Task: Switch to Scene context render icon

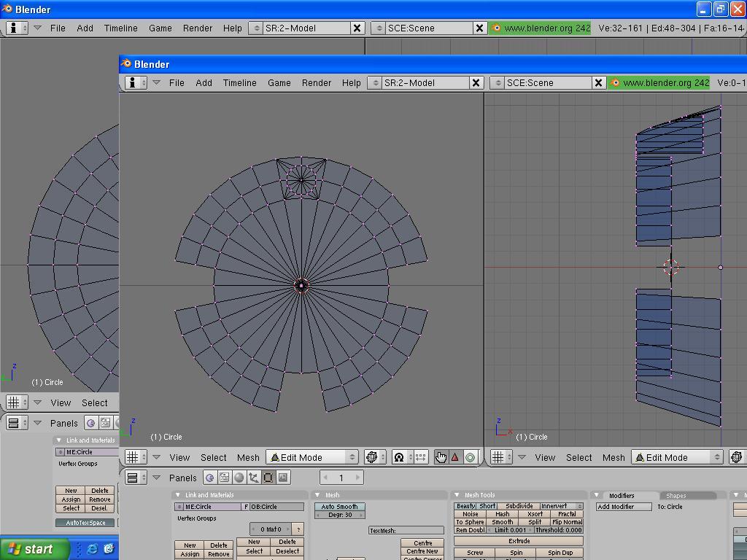Action: 283,478
